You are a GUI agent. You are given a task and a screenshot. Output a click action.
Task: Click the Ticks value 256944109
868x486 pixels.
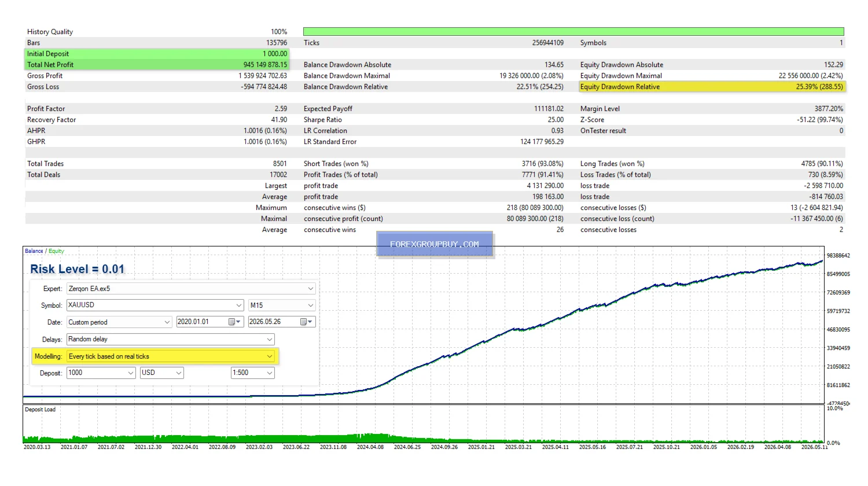(548, 43)
